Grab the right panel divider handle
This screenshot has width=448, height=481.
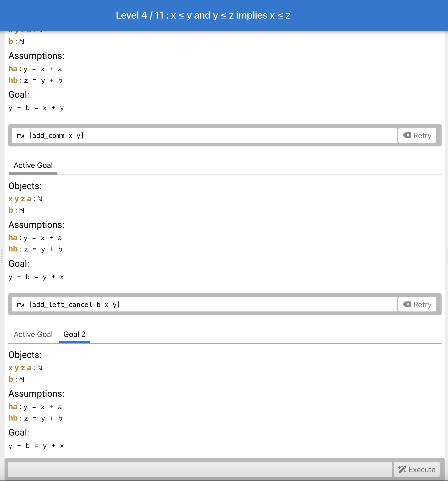(x=447, y=256)
